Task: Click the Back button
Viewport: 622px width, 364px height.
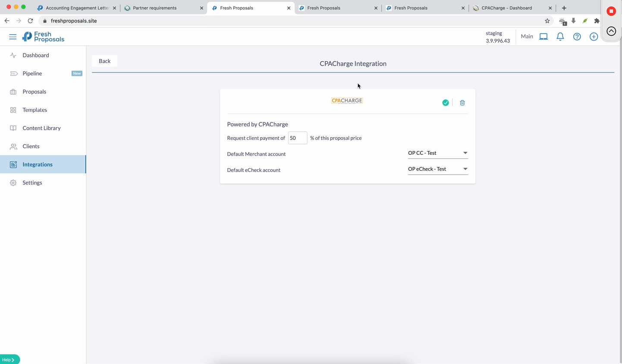Action: tap(104, 61)
